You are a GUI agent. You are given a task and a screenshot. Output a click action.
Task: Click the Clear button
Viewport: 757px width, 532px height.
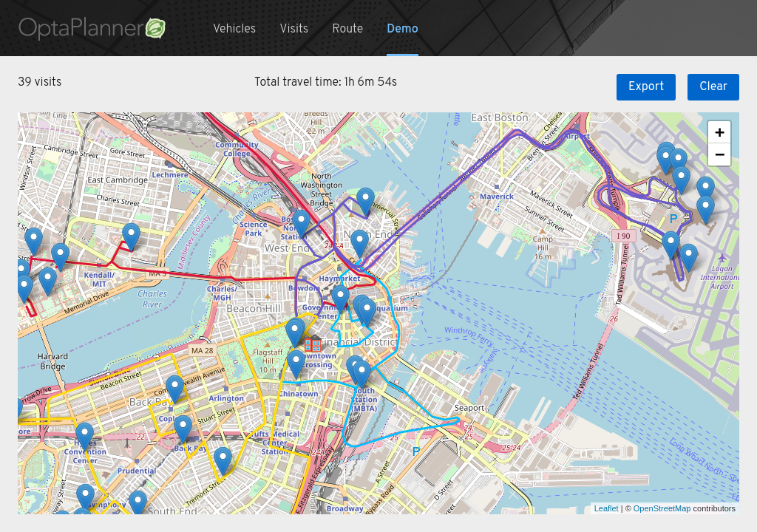pos(713,86)
